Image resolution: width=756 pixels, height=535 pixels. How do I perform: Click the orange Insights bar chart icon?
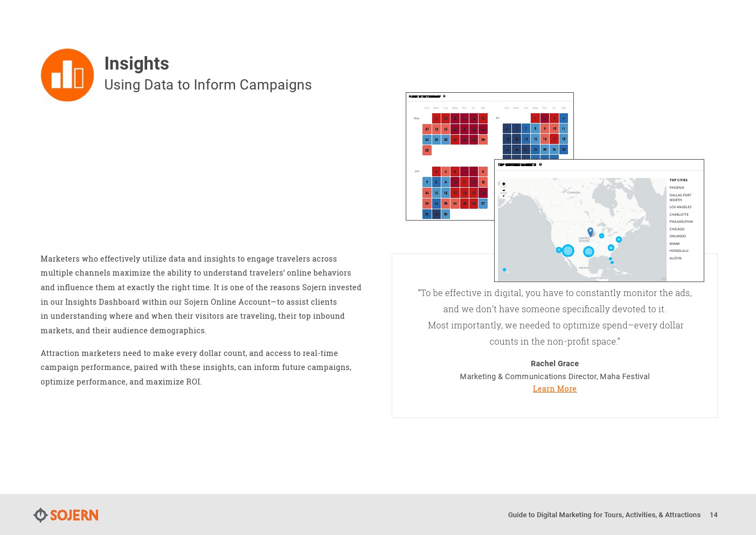click(x=67, y=75)
